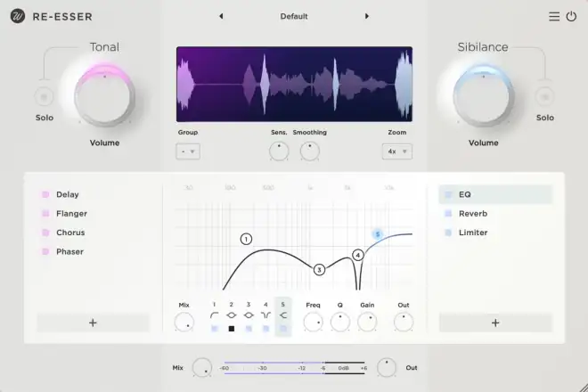
Task: Add a sibilance effect with plus
Action: [x=495, y=323]
